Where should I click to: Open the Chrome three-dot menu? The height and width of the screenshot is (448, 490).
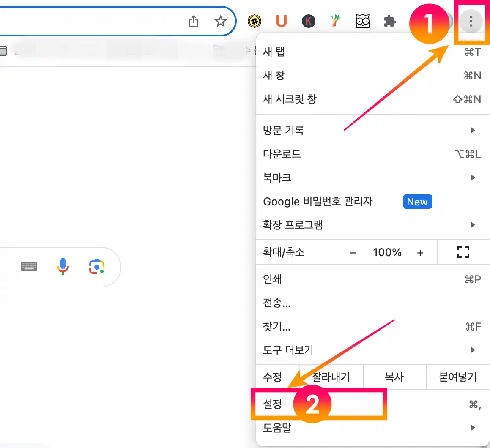(471, 21)
